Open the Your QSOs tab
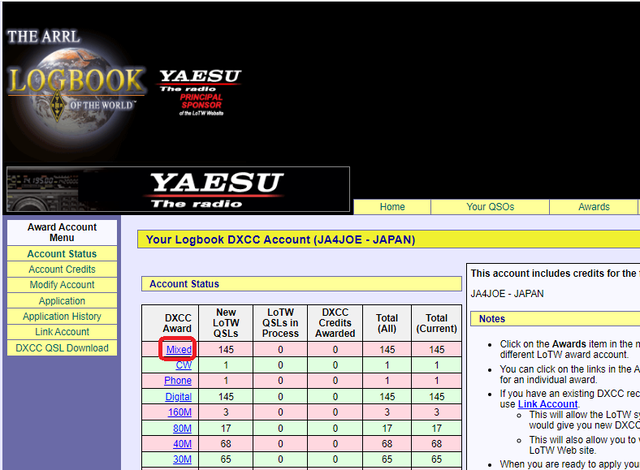 pyautogui.click(x=490, y=207)
